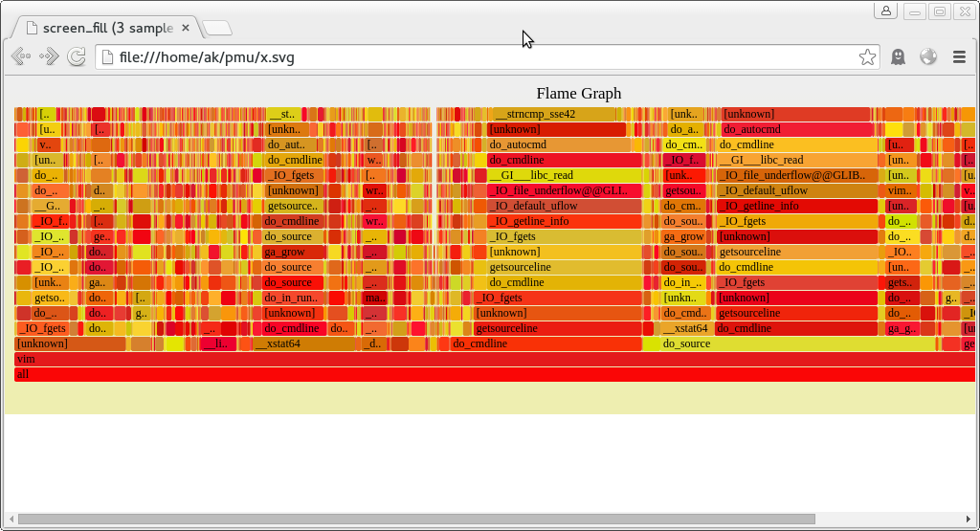Zoom into the vim frame

coord(479,359)
